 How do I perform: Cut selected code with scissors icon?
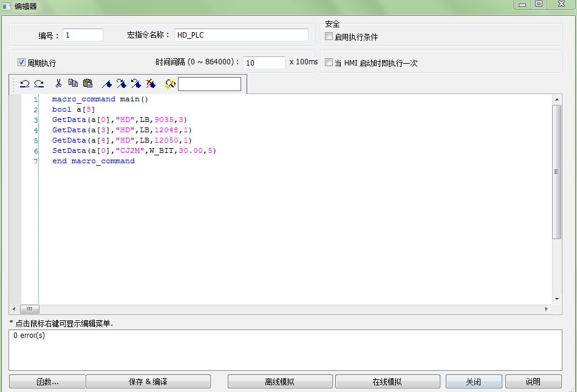(x=58, y=84)
